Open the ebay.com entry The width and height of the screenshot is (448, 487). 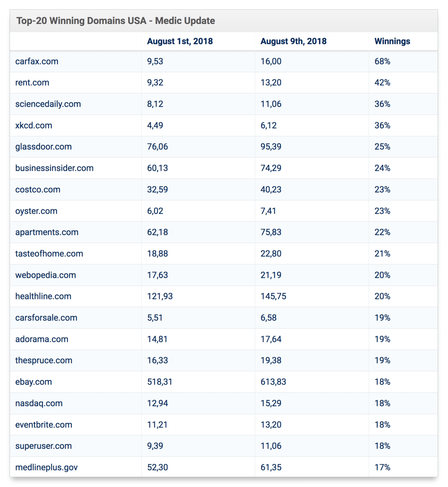tap(33, 382)
